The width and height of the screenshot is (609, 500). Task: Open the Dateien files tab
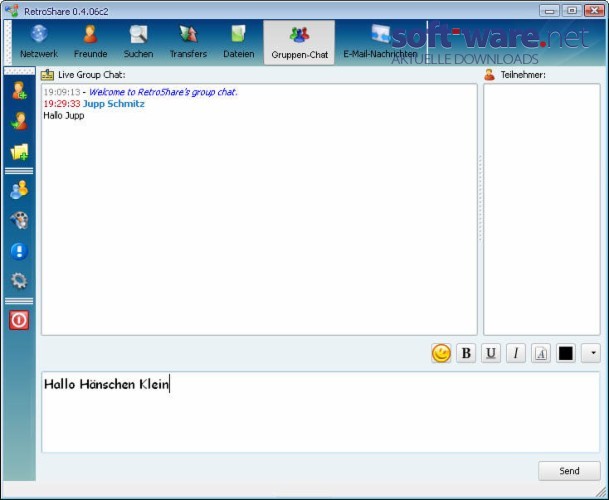(x=238, y=42)
